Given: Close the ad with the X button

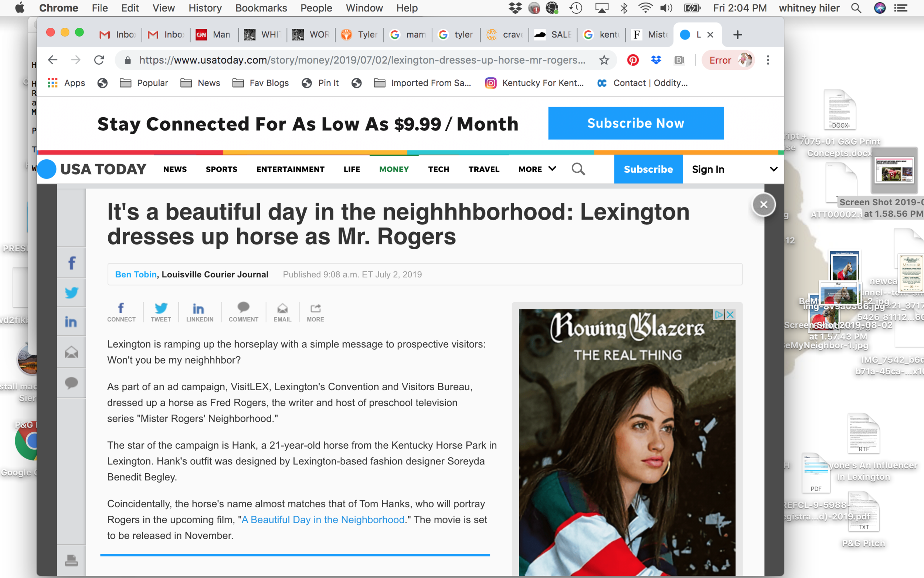Looking at the screenshot, I should [x=763, y=205].
